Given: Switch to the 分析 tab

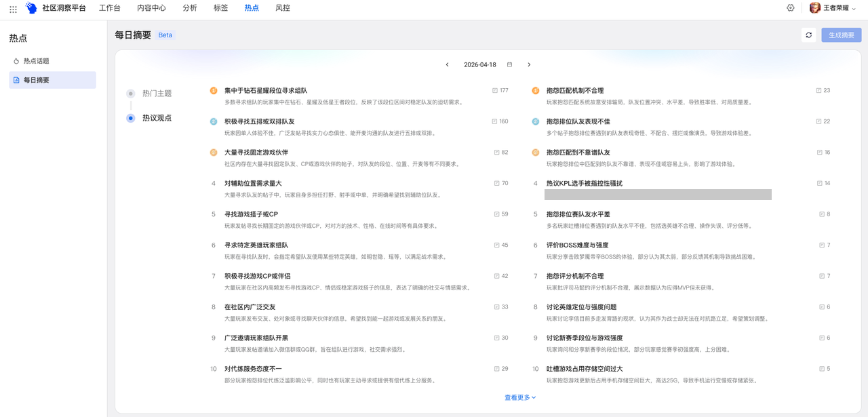Looking at the screenshot, I should (x=190, y=8).
